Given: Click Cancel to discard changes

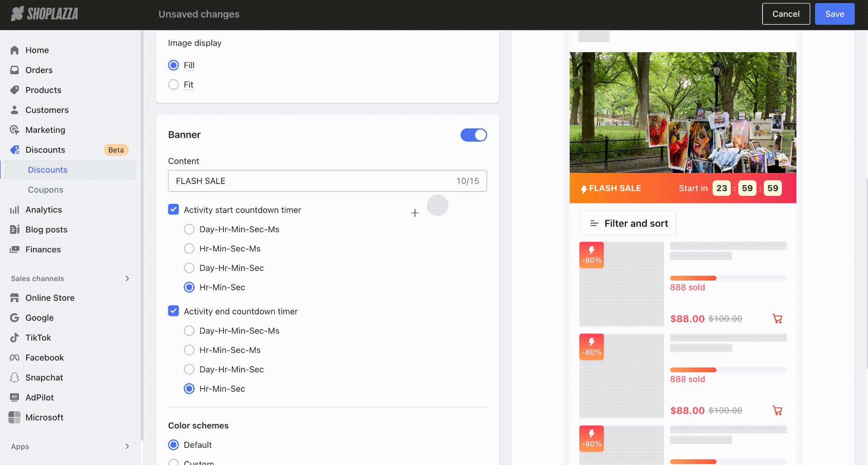Looking at the screenshot, I should coord(785,14).
